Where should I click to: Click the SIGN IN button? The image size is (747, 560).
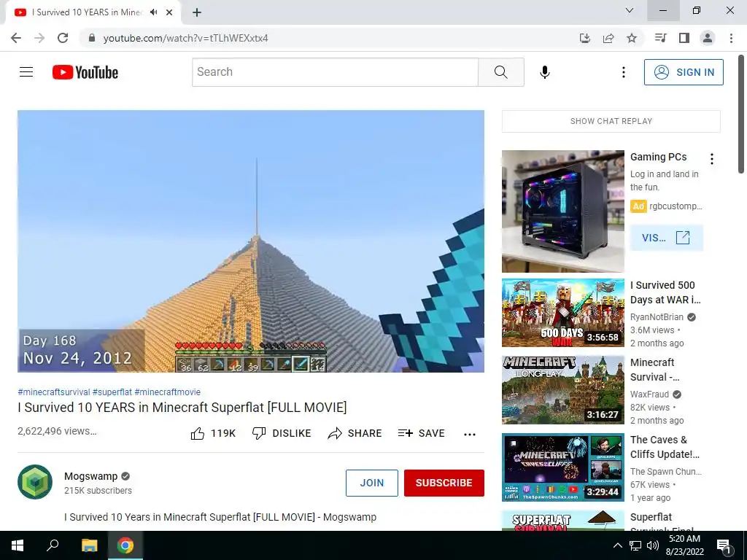pos(683,72)
